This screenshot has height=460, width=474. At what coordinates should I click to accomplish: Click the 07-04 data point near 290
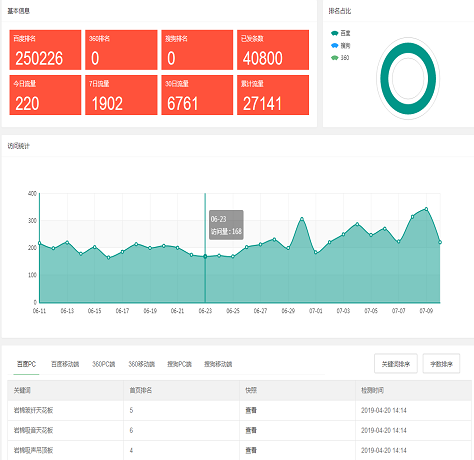pos(357,224)
